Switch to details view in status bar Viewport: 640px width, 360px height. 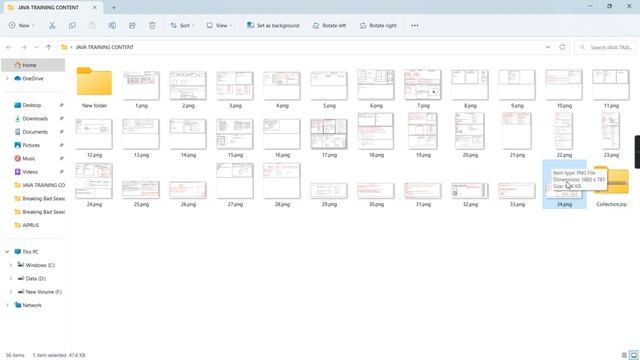624,355
